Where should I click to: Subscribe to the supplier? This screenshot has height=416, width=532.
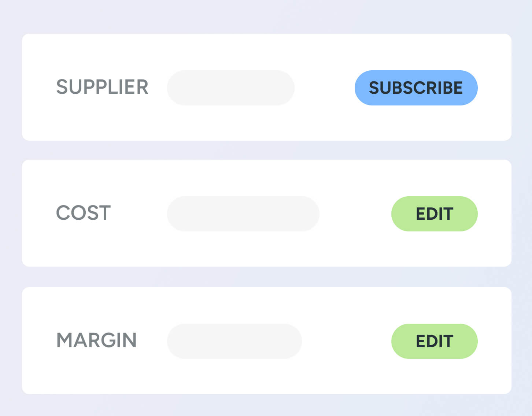point(416,88)
